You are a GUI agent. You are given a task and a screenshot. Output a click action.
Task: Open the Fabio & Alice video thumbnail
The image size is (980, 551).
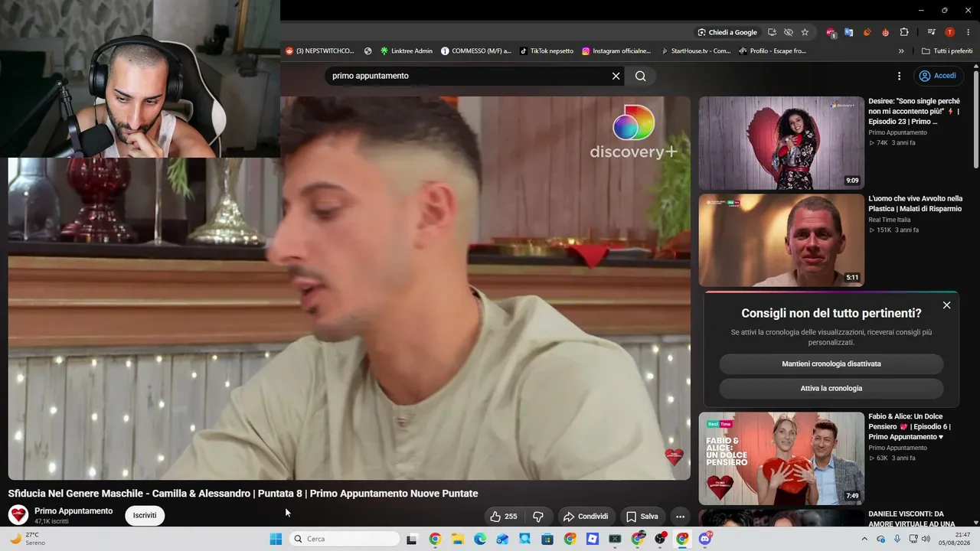point(781,459)
